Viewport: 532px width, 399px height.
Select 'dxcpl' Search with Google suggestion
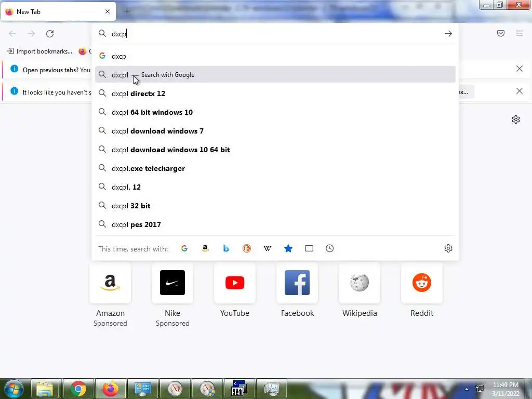pos(275,74)
